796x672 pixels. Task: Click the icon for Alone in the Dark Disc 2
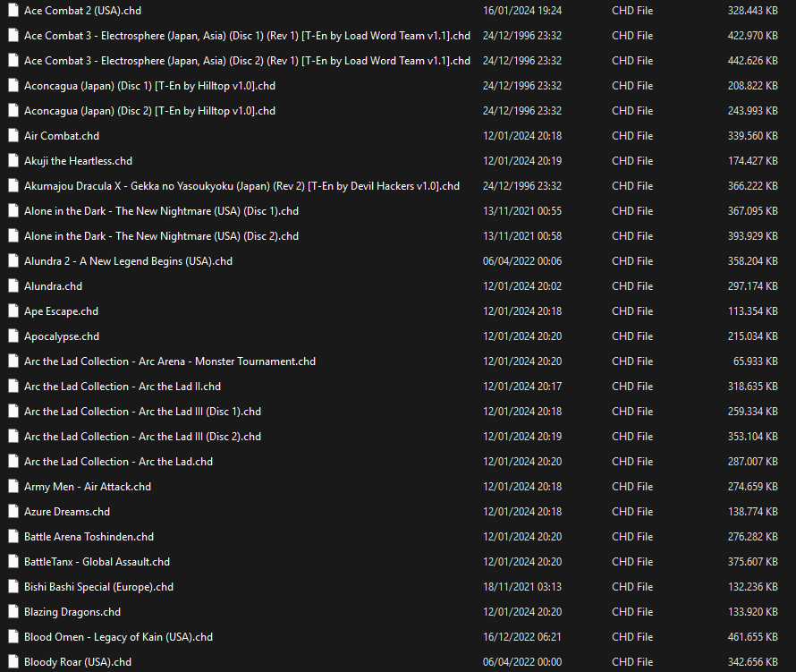coord(13,235)
